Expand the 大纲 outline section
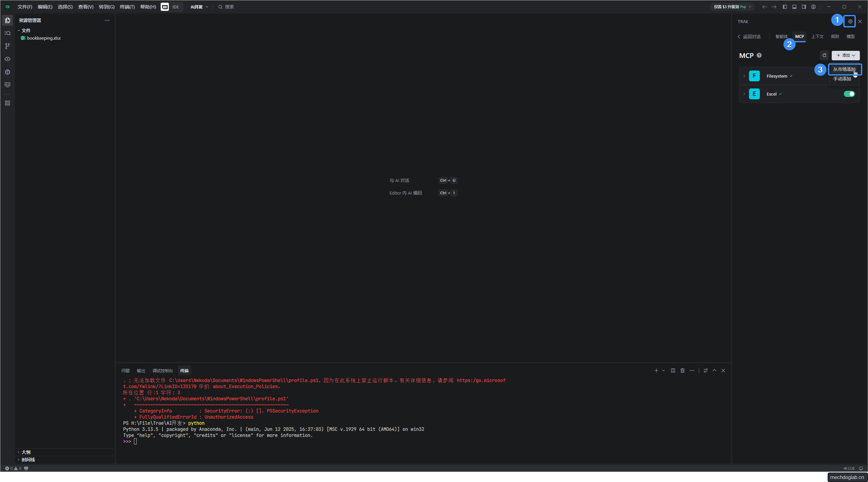The image size is (868, 482). (x=26, y=452)
